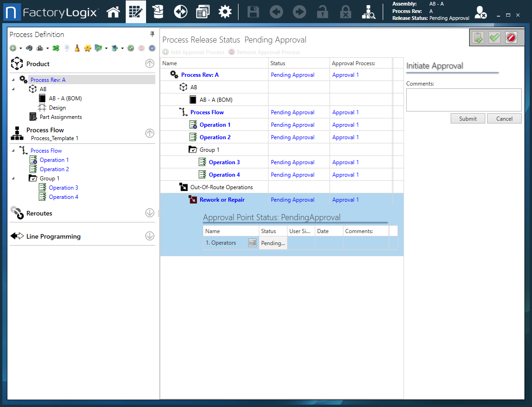Click the Cancel button
The height and width of the screenshot is (407, 532).
click(x=504, y=119)
